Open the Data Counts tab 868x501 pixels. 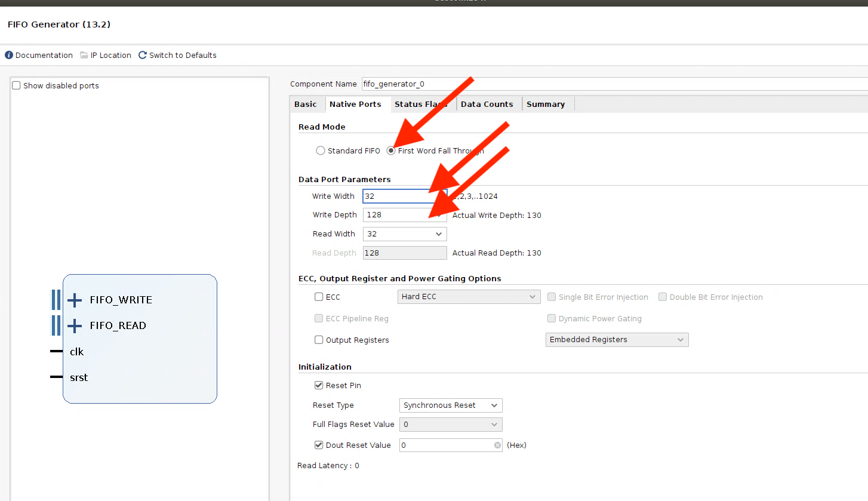[487, 104]
